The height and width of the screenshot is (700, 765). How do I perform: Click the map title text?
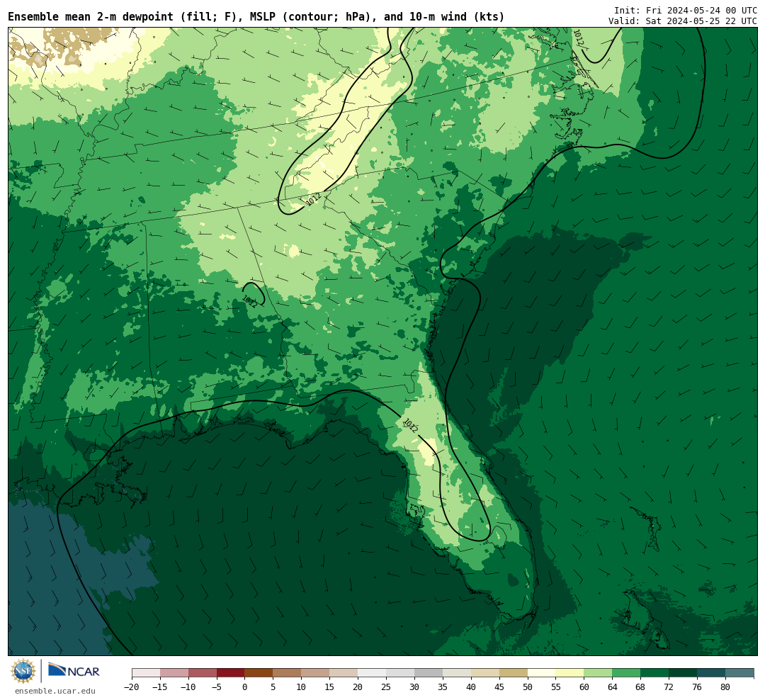256,16
